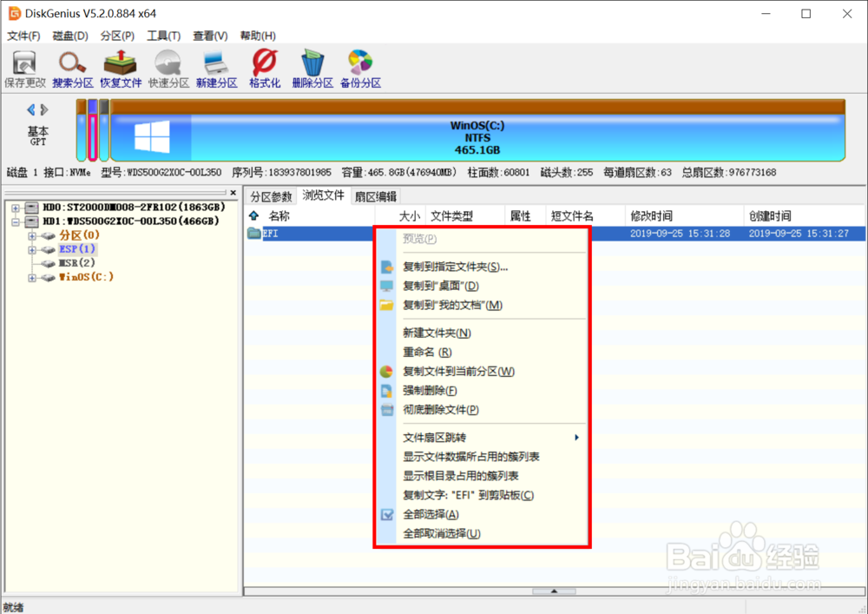This screenshot has height=614, width=868.
Task: Select the HD1 WDS500G2X0C disk icon
Action: pos(31,221)
